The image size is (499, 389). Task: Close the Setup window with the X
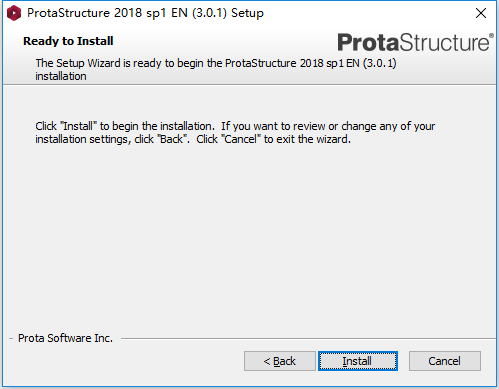(481, 13)
